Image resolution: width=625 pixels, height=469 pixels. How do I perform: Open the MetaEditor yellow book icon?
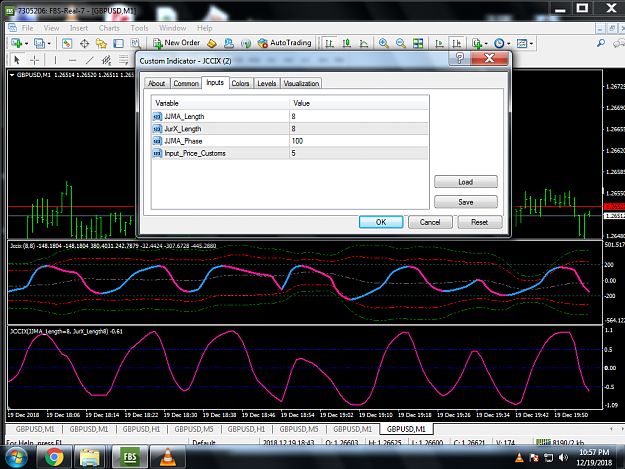click(212, 43)
